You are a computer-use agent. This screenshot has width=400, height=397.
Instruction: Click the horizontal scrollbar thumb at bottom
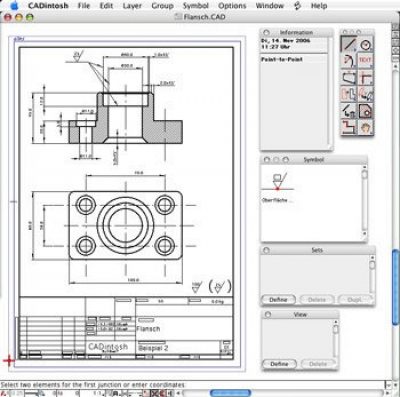tap(231, 393)
